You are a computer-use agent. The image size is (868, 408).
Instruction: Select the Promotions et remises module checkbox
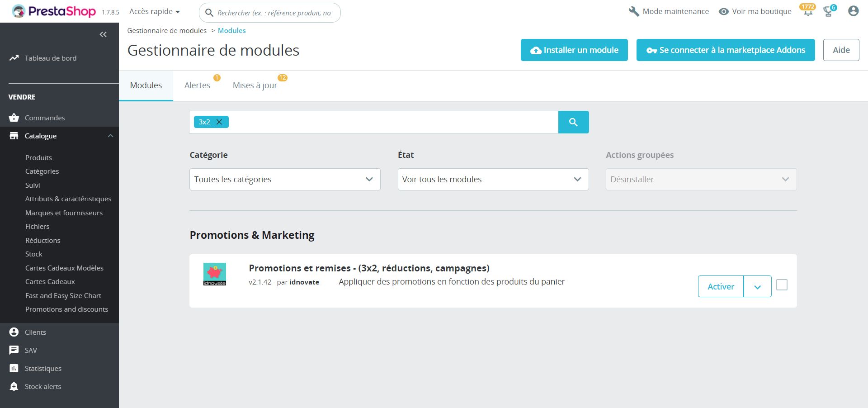[x=782, y=285]
